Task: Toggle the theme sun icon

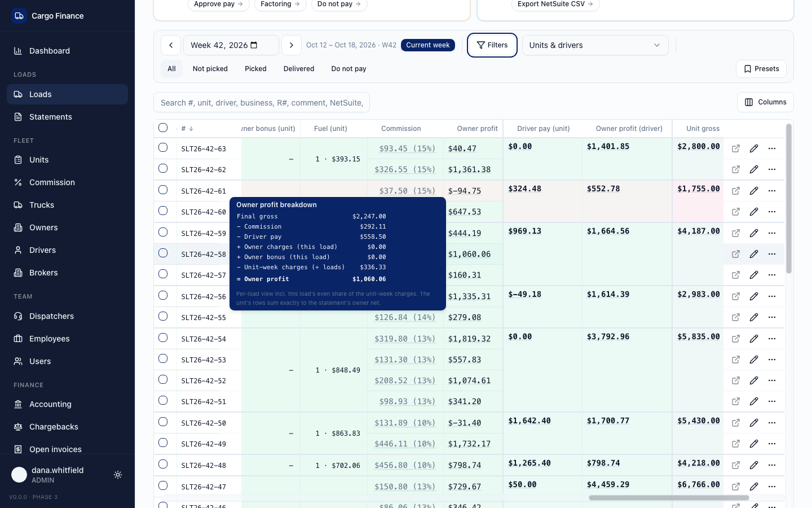Action: [x=118, y=475]
